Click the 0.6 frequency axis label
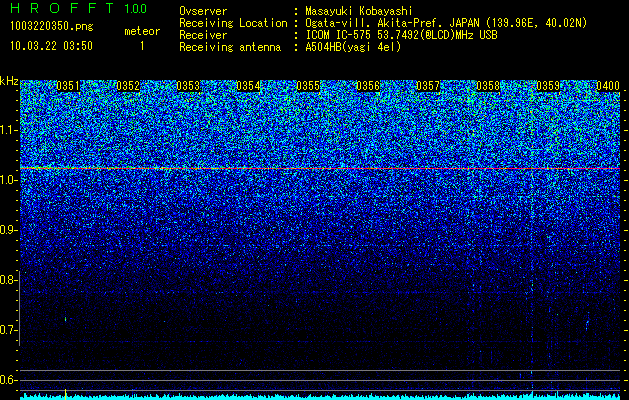Image resolution: width=629 pixels, height=400 pixels. point(7,380)
